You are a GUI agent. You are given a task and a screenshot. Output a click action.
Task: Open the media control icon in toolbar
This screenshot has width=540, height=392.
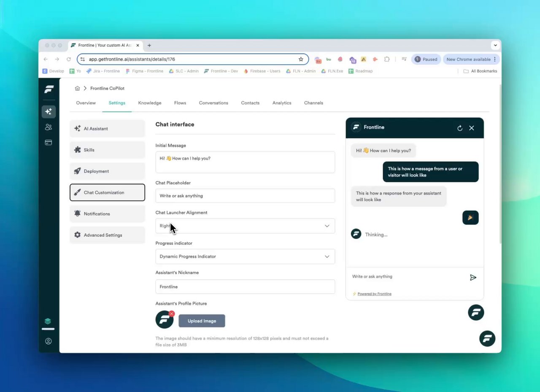404,59
